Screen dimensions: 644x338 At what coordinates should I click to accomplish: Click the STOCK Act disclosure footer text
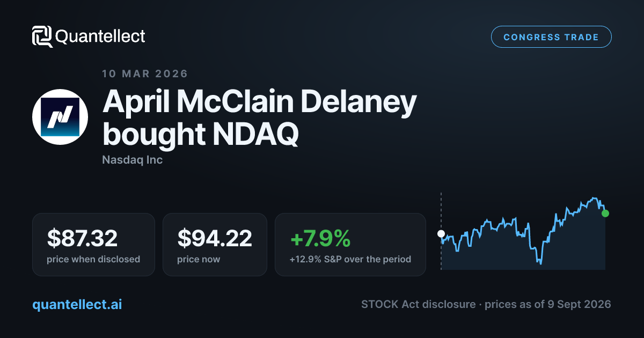click(418, 304)
